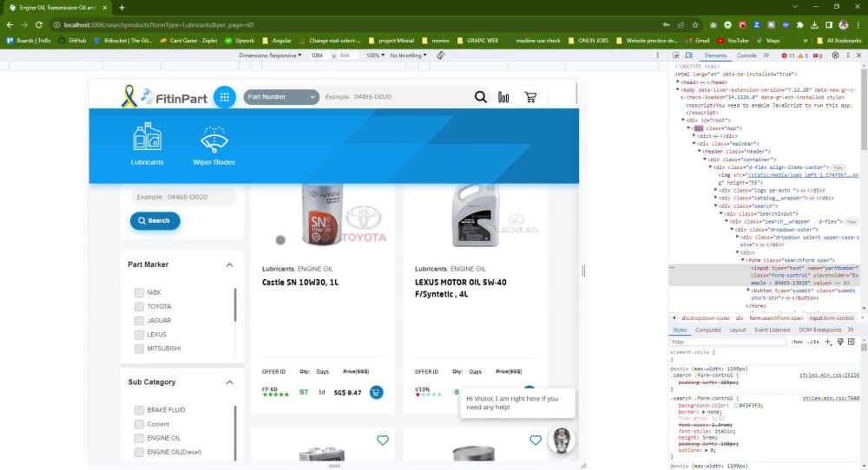Open the No throttling dropdown
The height and width of the screenshot is (470, 868).
[x=408, y=55]
